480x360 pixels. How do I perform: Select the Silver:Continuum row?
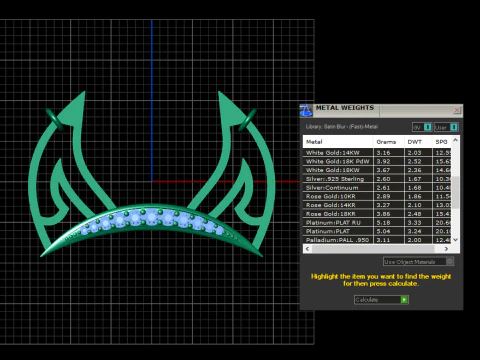tap(377, 188)
